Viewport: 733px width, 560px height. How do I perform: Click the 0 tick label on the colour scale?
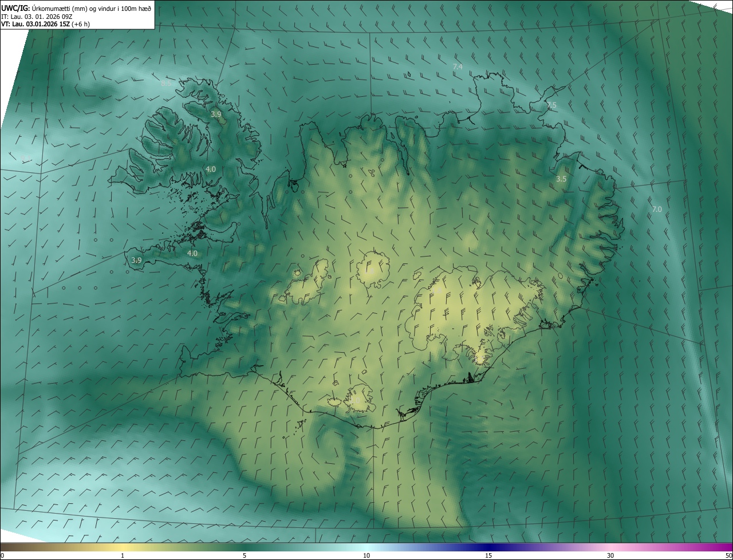pyautogui.click(x=2, y=556)
